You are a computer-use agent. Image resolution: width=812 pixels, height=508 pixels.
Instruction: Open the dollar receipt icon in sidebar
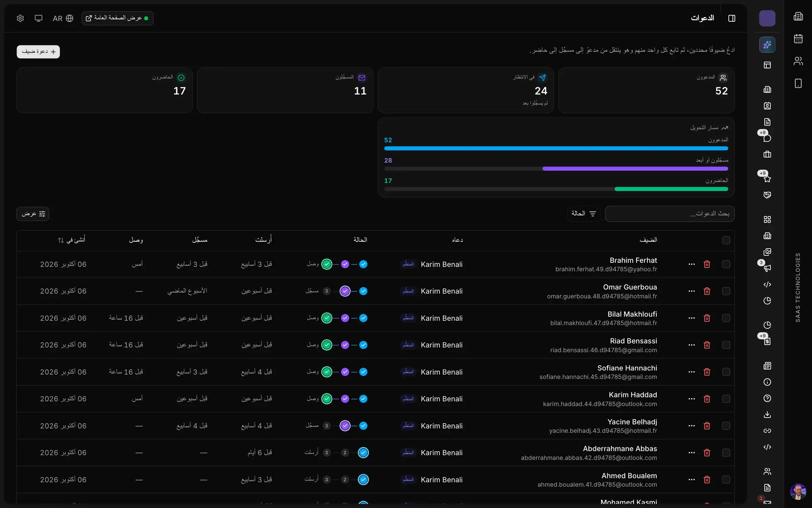(x=767, y=341)
